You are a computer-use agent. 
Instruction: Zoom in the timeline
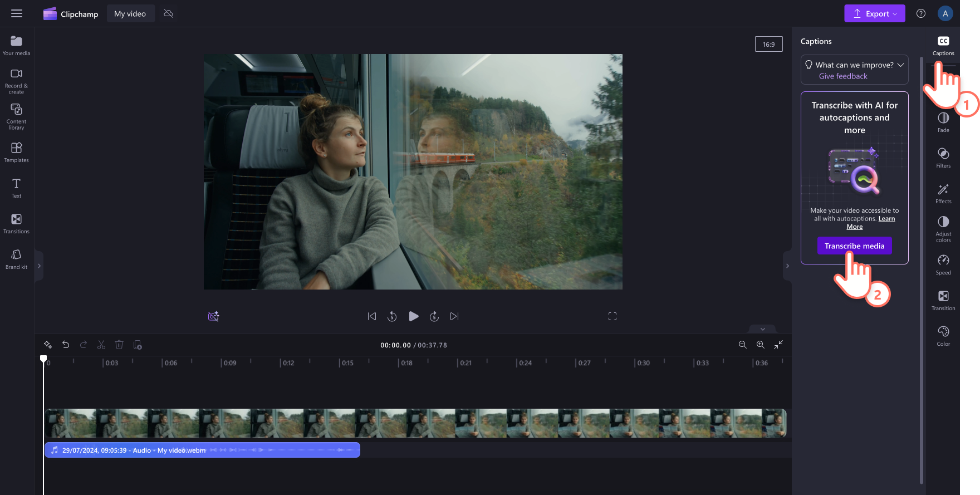pyautogui.click(x=761, y=345)
